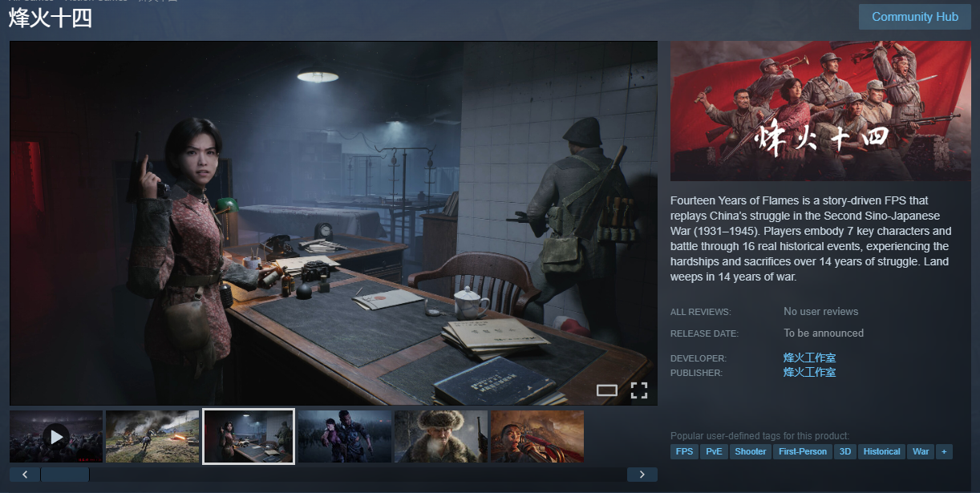The image size is (980, 493).
Task: Click the game header capsule image
Action: coord(820,111)
